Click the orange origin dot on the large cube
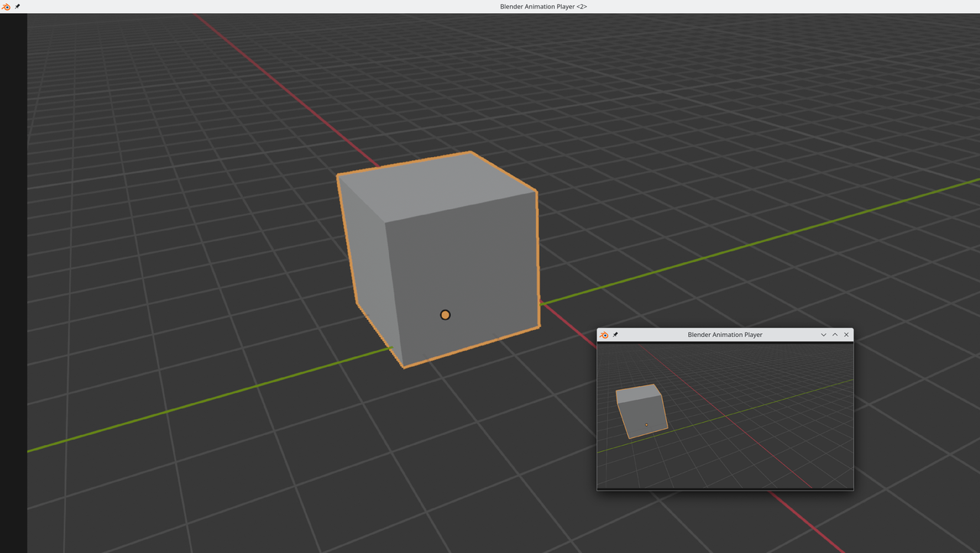This screenshot has width=980, height=553. click(x=445, y=315)
